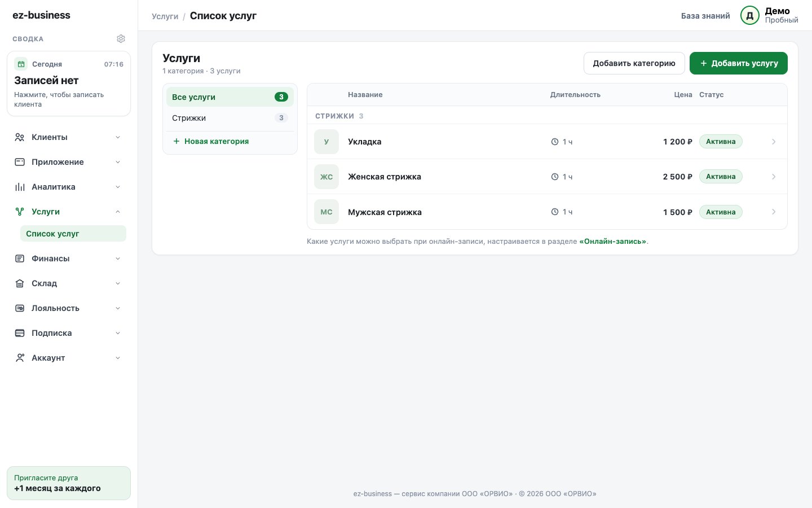Screen dimensions: 812x508
Task: Open Укладка row details arrow
Action: coord(774,142)
